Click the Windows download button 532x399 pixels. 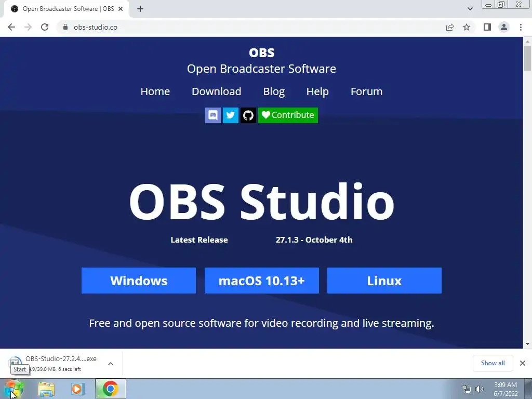(x=138, y=281)
